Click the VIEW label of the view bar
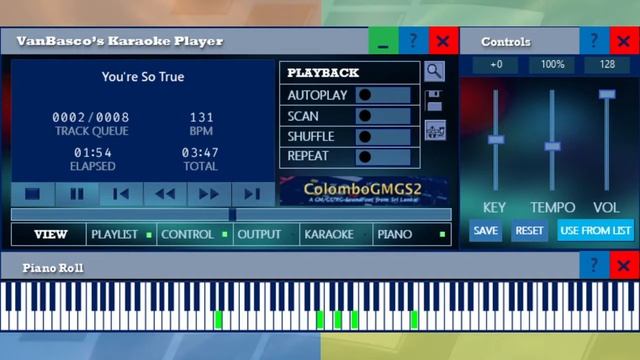This screenshot has height=360, width=640. tap(51, 234)
